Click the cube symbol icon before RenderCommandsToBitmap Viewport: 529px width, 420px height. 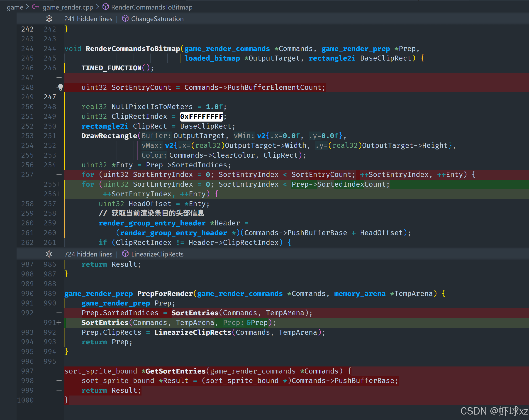tap(105, 7)
